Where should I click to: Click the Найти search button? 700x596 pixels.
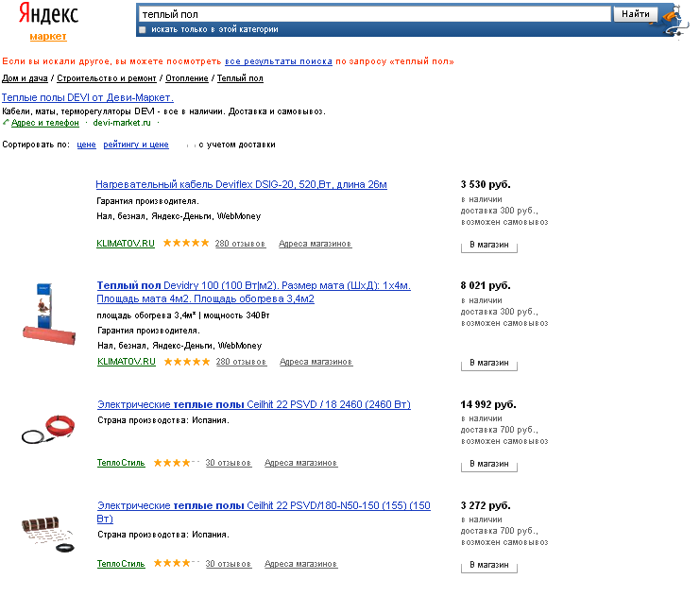pyautogui.click(x=635, y=14)
